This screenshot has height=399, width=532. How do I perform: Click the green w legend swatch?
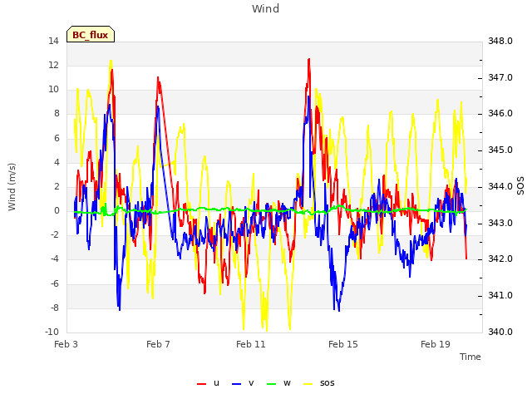272,384
